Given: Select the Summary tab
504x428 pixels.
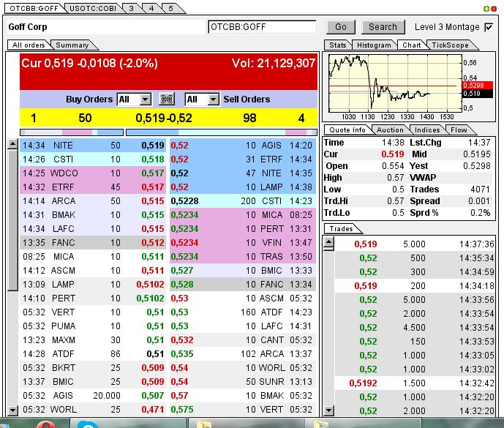Looking at the screenshot, I should 72,45.
